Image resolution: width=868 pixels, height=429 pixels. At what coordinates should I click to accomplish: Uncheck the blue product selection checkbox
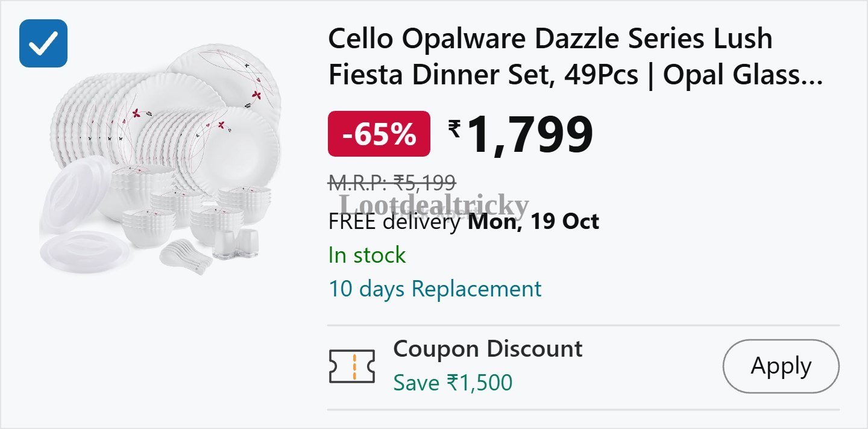(43, 43)
